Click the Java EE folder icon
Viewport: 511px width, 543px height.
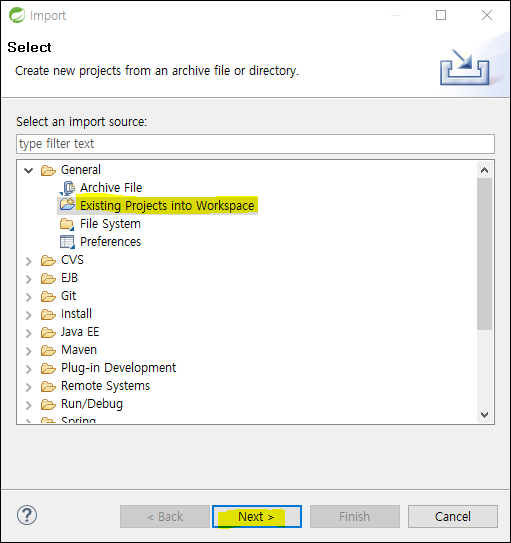tap(48, 332)
